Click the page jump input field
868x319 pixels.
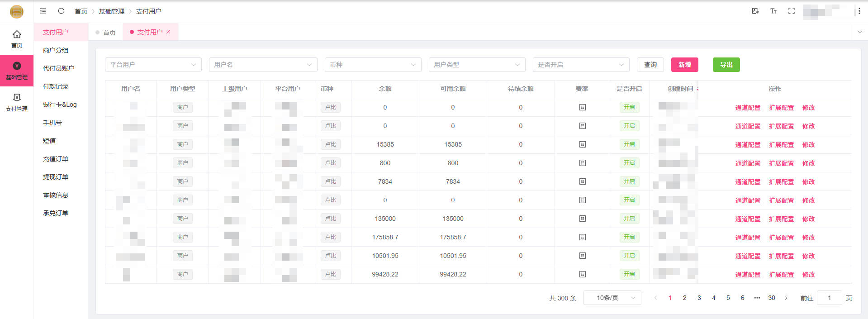click(x=829, y=298)
